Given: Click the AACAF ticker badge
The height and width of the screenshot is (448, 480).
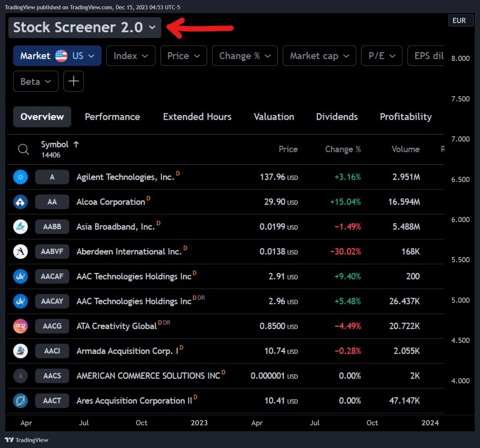Looking at the screenshot, I should tap(52, 276).
